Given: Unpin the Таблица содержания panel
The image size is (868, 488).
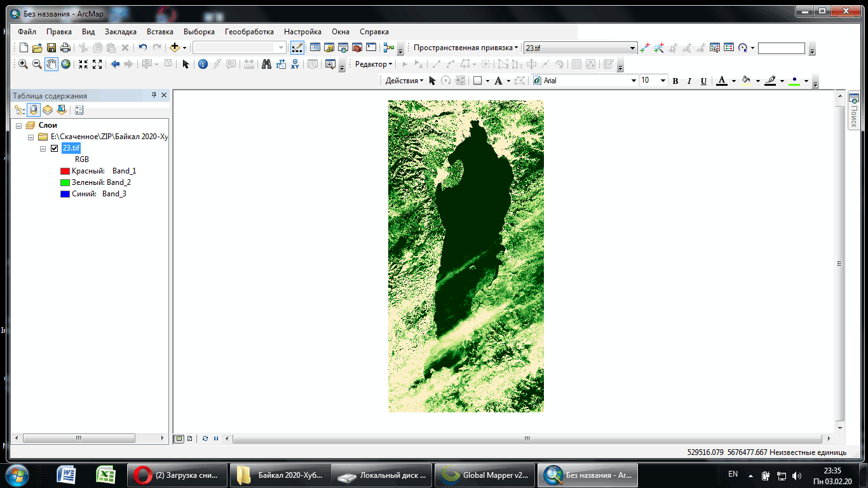Looking at the screenshot, I should (x=153, y=95).
